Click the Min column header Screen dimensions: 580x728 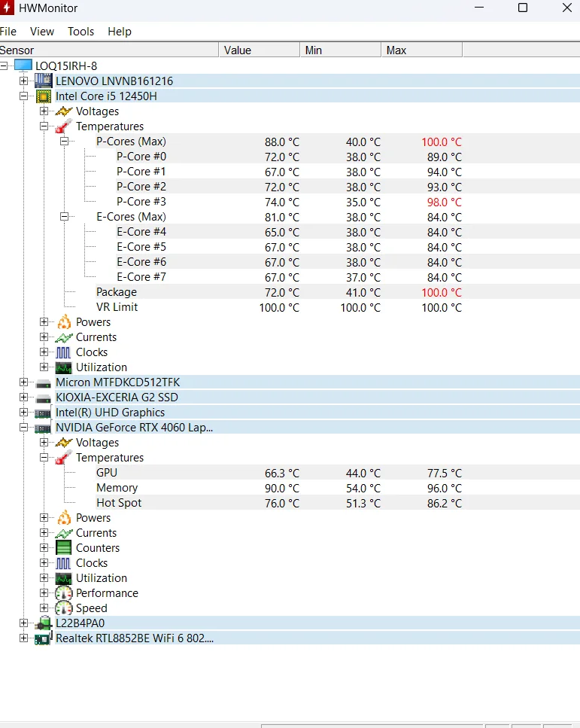(x=340, y=50)
